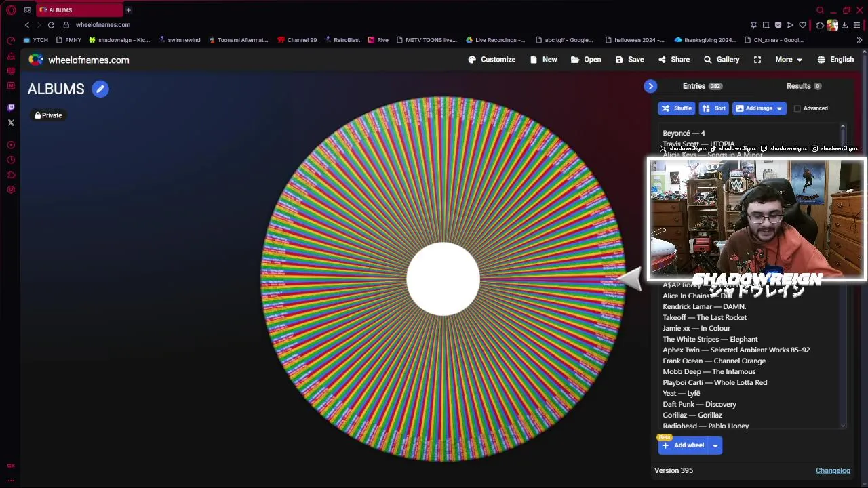
Task: Select 'Radiohead — Pablo Honey' entry
Action: [705, 426]
